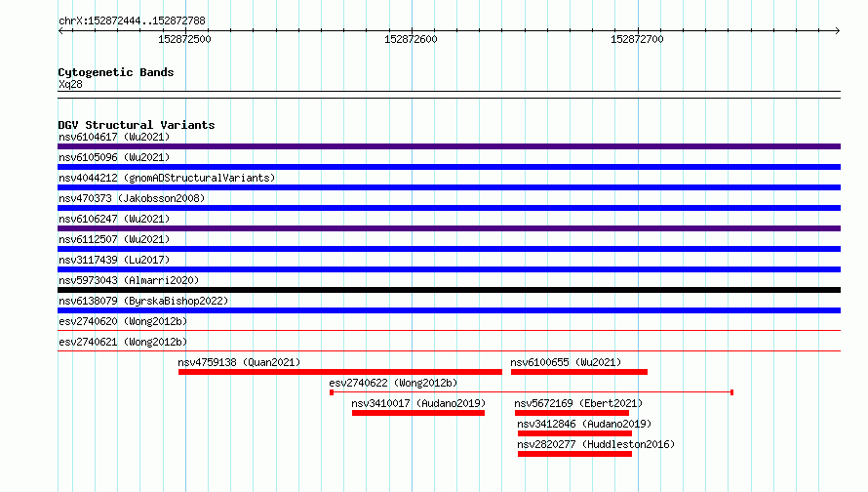Open nsv2820277 (Huddleston2016) label

coord(596,444)
